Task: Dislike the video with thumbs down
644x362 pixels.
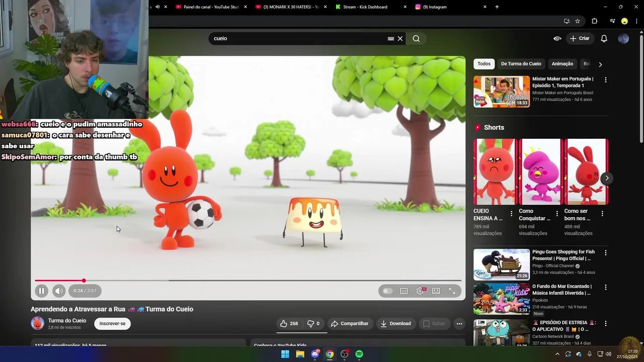Action: [x=314, y=324]
